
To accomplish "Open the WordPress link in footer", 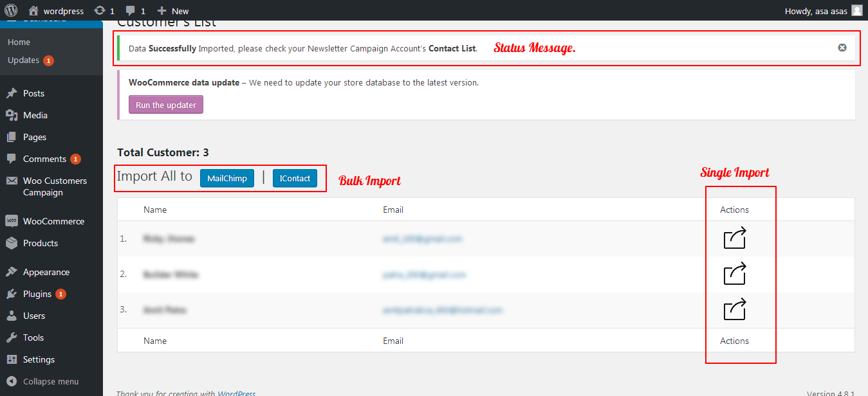I will pos(236,392).
